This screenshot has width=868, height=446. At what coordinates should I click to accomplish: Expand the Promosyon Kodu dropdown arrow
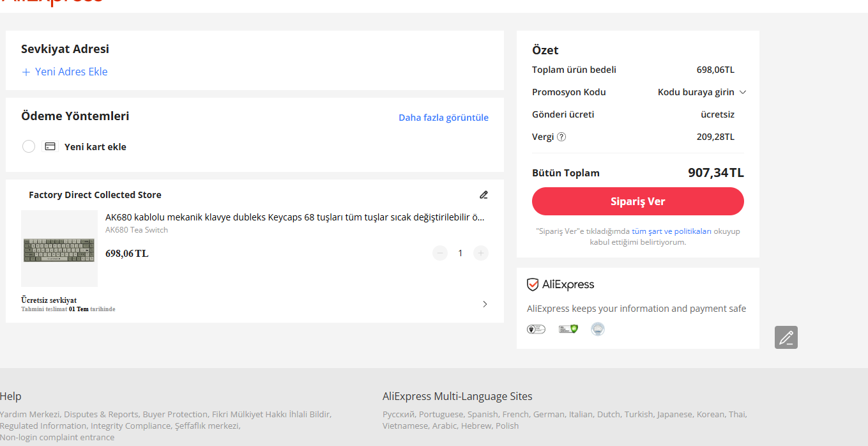[x=743, y=92]
